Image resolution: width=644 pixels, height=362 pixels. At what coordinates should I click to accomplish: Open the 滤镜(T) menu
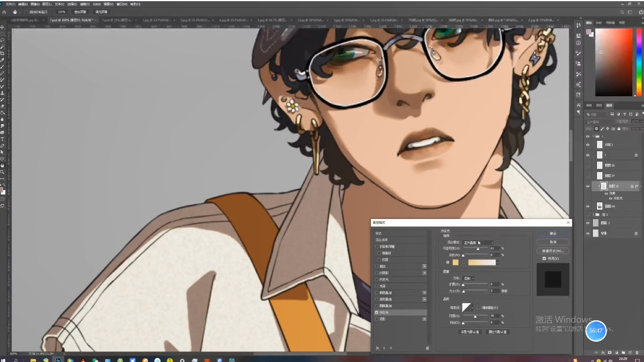[85, 4]
